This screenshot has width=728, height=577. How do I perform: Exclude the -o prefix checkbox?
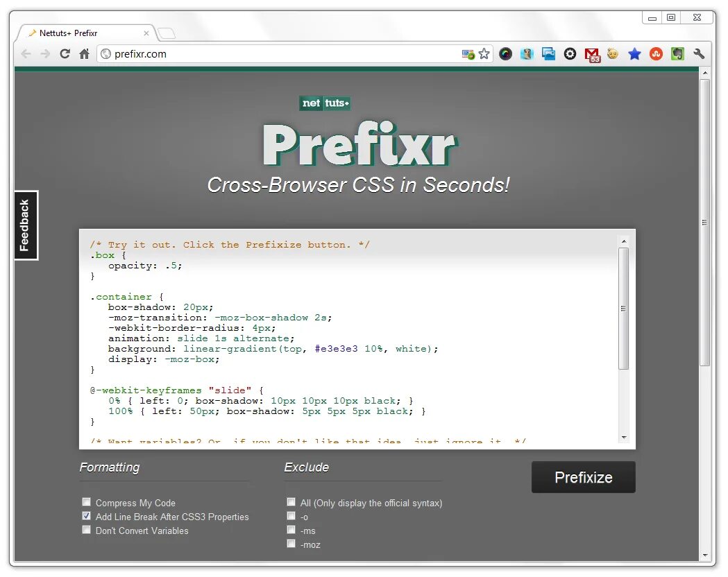291,516
